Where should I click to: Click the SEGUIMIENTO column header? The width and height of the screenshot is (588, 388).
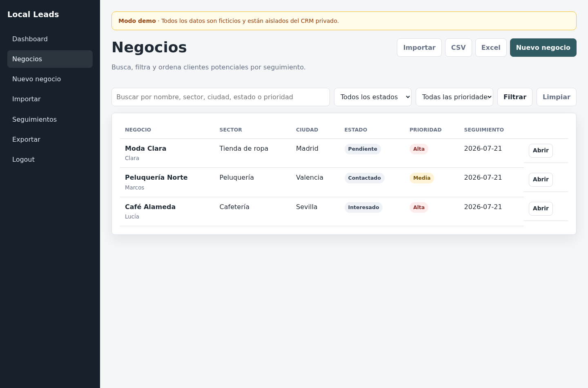coord(484,130)
